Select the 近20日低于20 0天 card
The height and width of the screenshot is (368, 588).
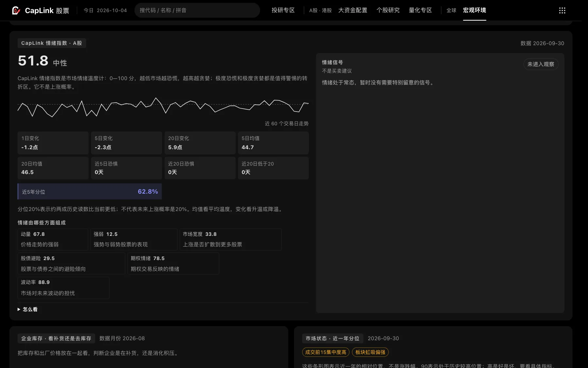[x=273, y=168]
